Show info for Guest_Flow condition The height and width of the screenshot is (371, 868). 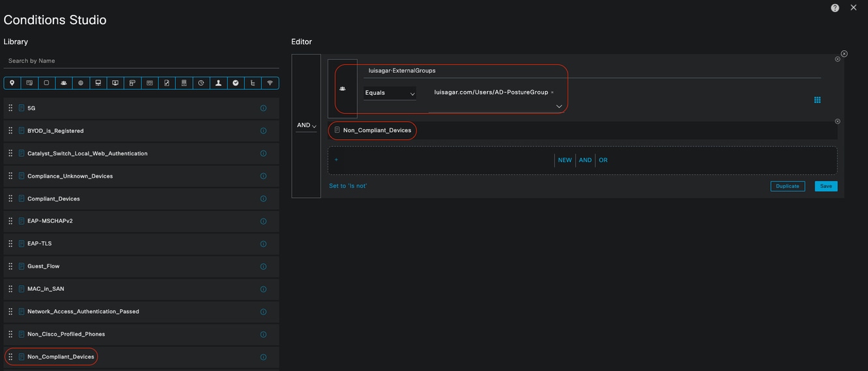(263, 266)
